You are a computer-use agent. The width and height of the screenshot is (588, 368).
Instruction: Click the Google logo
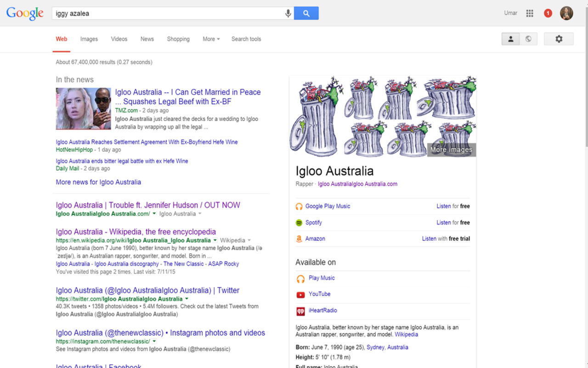(x=25, y=13)
